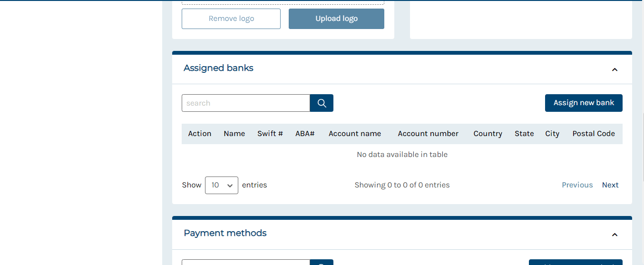Focus the Assigned banks search field
The image size is (644, 265).
coord(246,103)
